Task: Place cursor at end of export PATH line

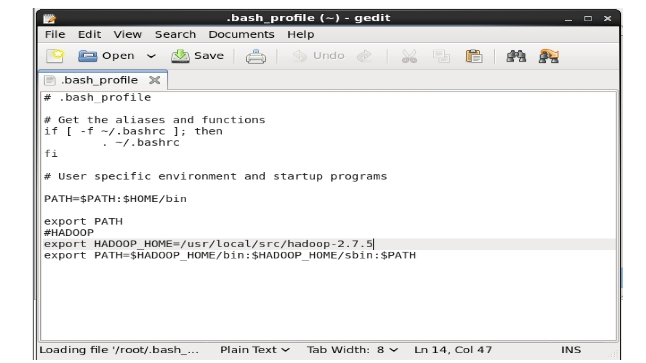Action: pyautogui.click(x=123, y=221)
